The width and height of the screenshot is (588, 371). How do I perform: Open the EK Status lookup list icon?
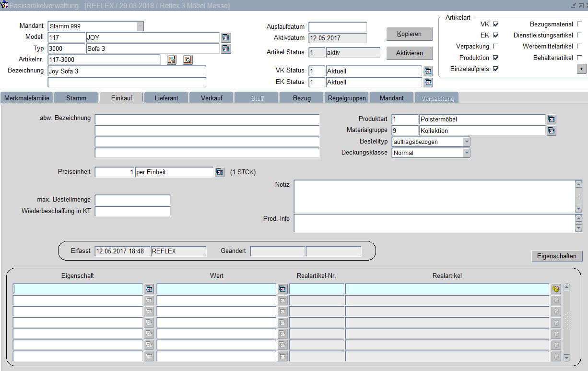[428, 82]
